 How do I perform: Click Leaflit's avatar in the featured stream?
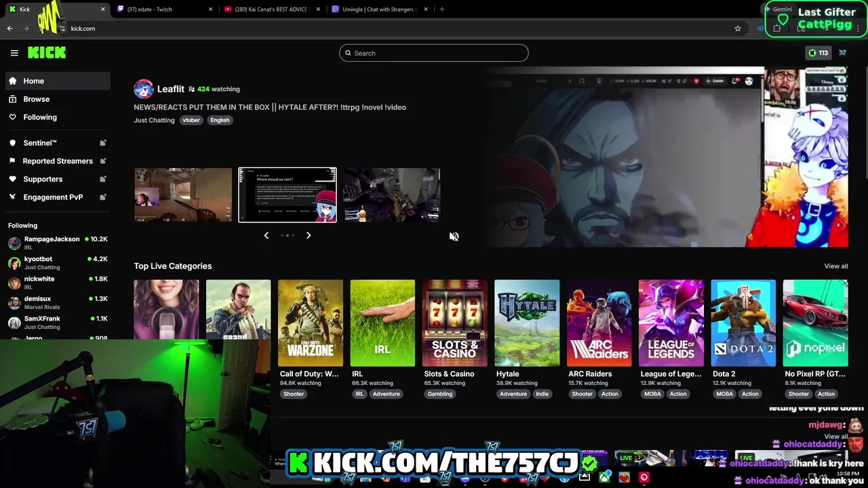pos(143,89)
